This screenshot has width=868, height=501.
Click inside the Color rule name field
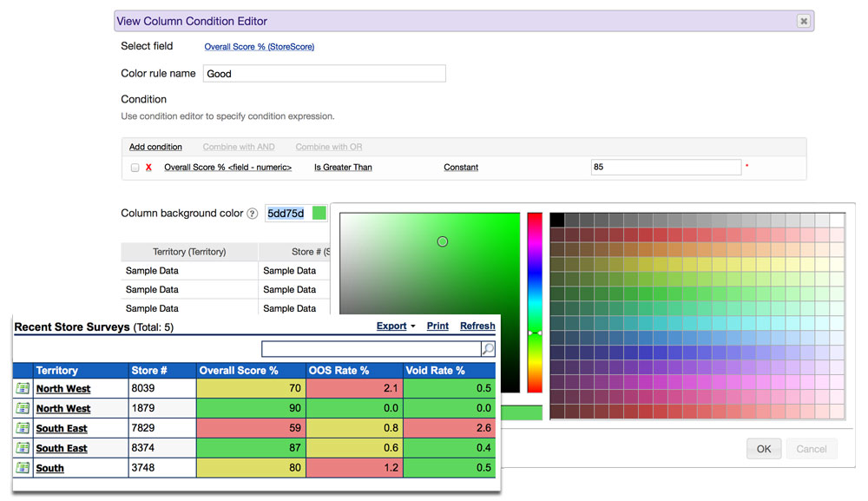[x=324, y=73]
